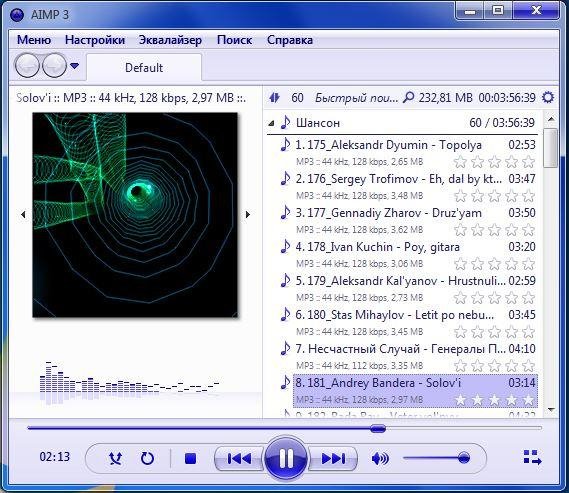Click the Шансон group note icon
Image resolution: width=569 pixels, height=493 pixels.
(286, 123)
